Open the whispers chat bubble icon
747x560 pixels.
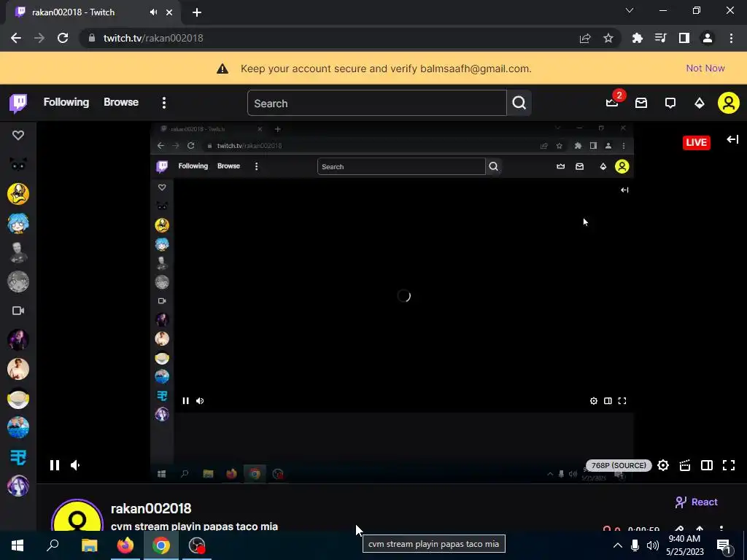[x=670, y=103]
